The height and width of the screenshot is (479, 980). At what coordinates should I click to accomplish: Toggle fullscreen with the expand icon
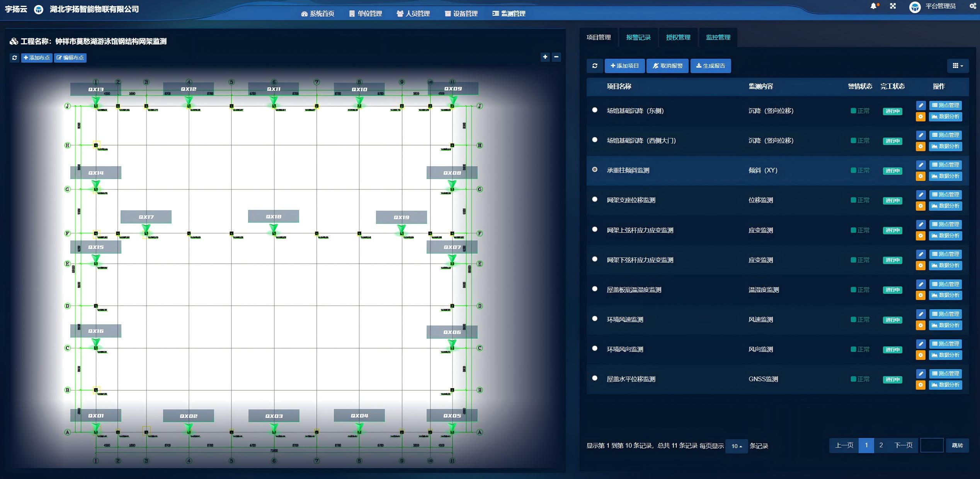click(x=893, y=6)
